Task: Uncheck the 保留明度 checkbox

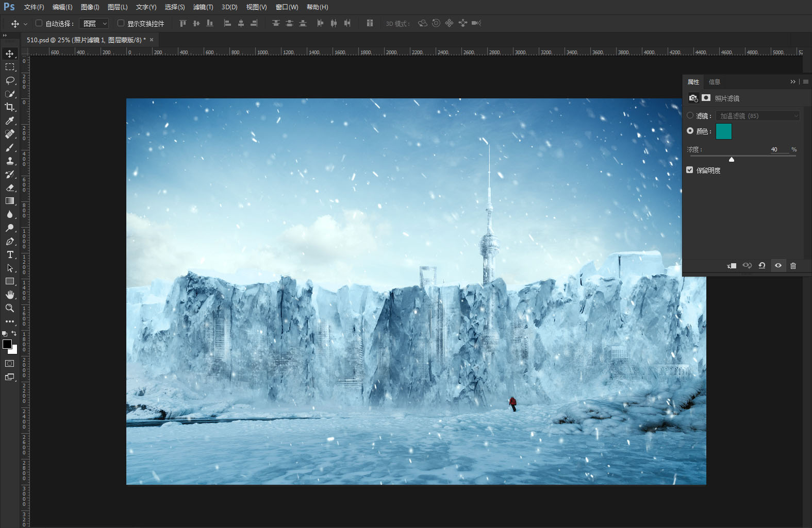Action: [690, 170]
